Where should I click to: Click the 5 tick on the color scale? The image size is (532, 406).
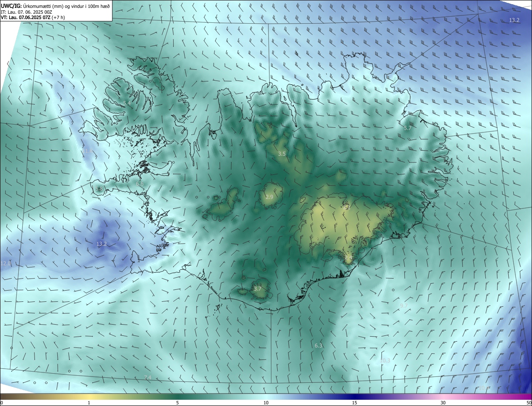177,403
